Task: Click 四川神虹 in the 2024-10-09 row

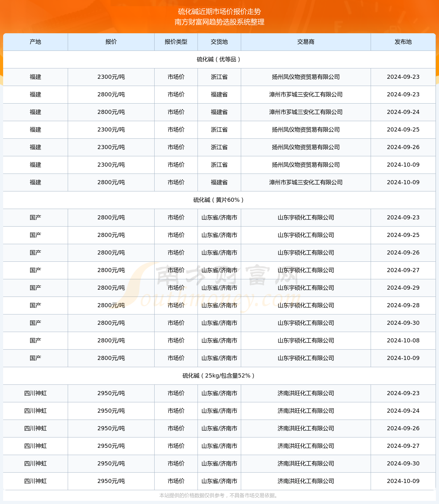Action: (35, 481)
